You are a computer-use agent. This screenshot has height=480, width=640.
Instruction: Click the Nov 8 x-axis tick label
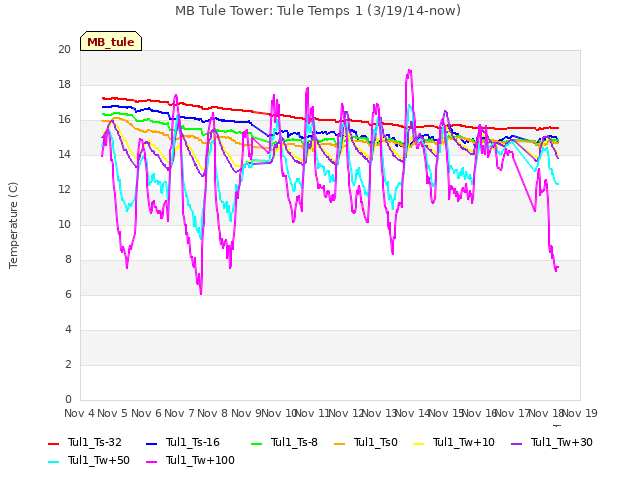[213, 413]
